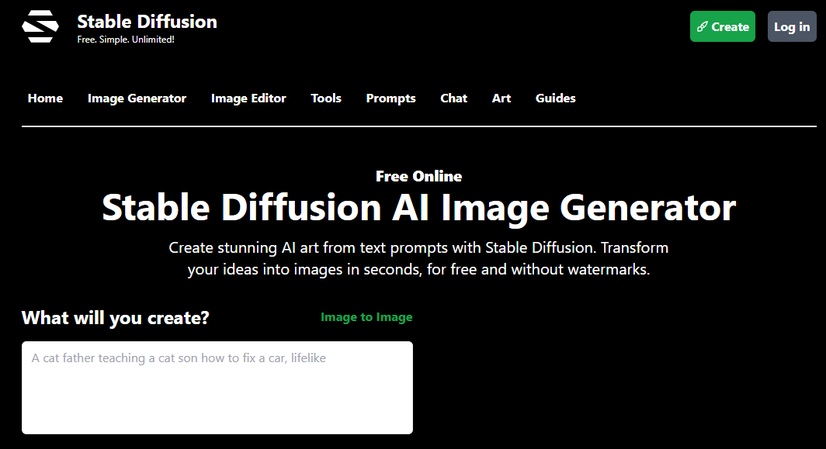Go to Home in the navigation
Viewport: 826px width, 449px height.
pyautogui.click(x=45, y=98)
